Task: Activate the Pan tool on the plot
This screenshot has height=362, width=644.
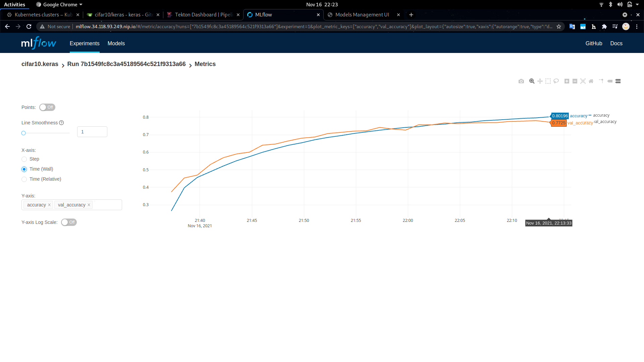Action: pos(540,81)
